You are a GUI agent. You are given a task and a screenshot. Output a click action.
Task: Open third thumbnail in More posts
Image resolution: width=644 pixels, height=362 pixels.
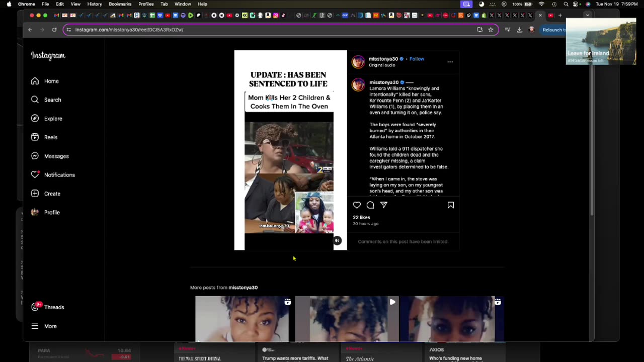coord(452,319)
